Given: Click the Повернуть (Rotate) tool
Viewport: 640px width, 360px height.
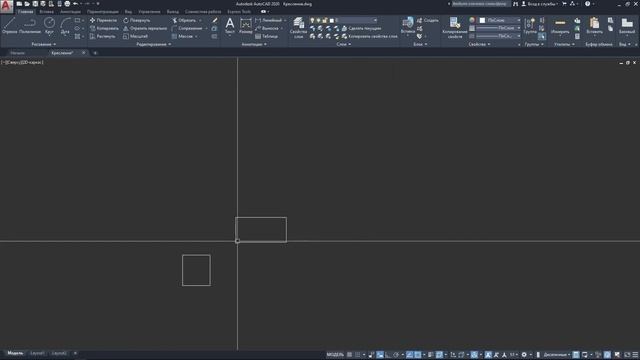Looking at the screenshot, I should 136,20.
